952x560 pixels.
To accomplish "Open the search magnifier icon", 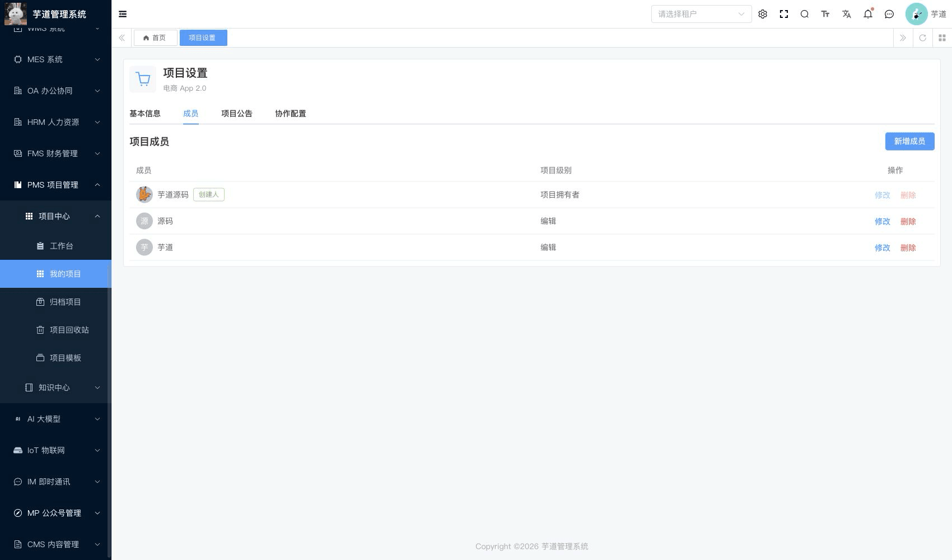I will click(x=805, y=14).
